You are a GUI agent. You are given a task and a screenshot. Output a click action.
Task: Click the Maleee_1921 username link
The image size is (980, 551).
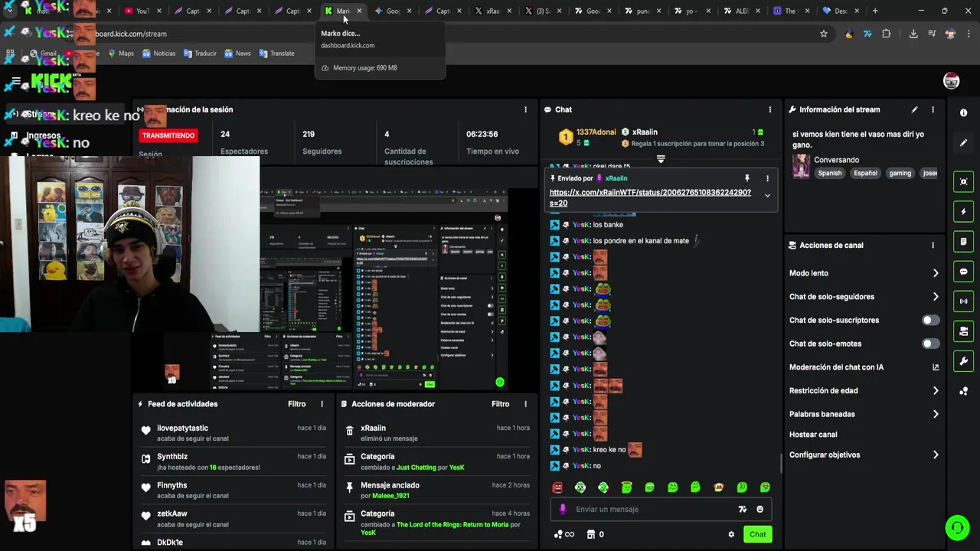tap(390, 496)
